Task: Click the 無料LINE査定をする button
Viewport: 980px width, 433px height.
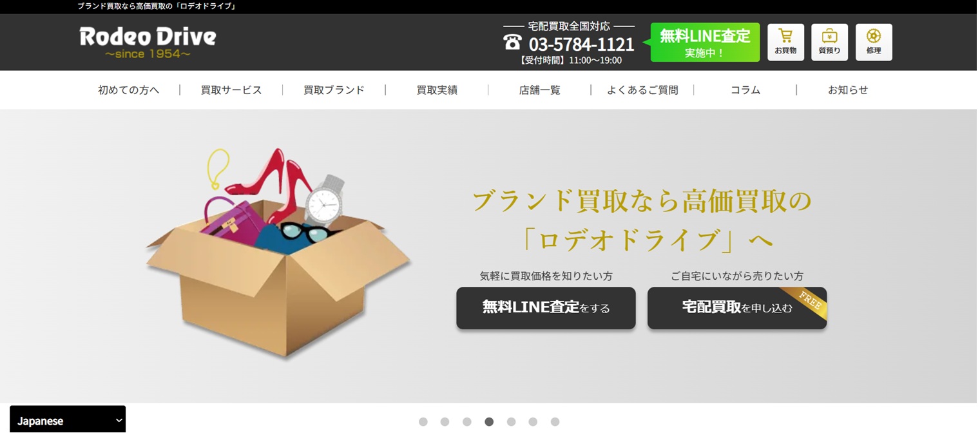Action: [x=546, y=308]
